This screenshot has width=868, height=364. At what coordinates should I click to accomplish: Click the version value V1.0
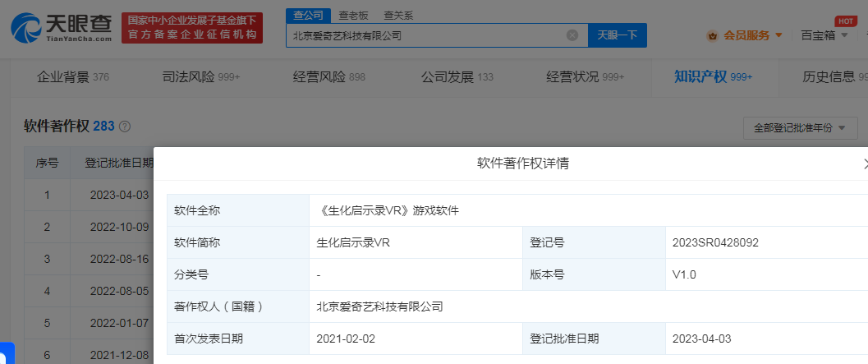[x=684, y=274]
